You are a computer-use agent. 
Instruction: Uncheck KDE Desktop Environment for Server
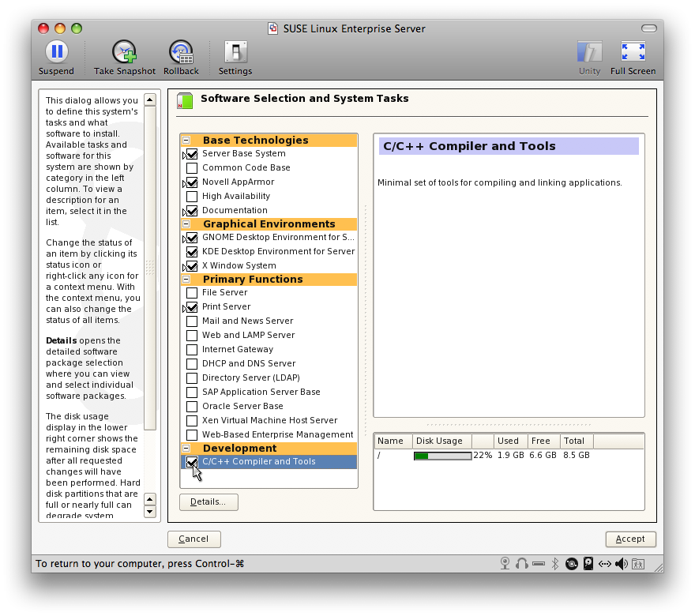(x=192, y=252)
